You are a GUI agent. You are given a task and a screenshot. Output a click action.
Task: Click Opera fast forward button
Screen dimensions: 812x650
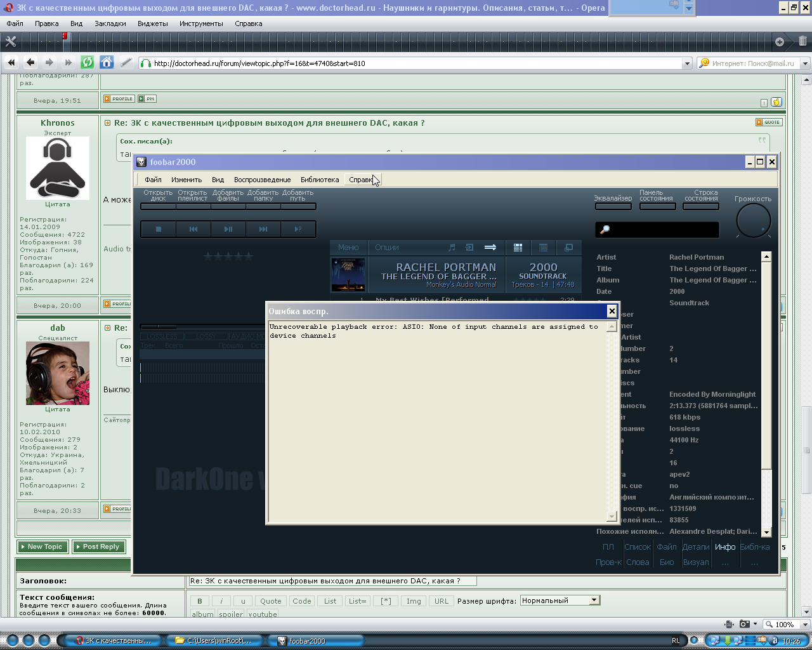click(x=69, y=62)
